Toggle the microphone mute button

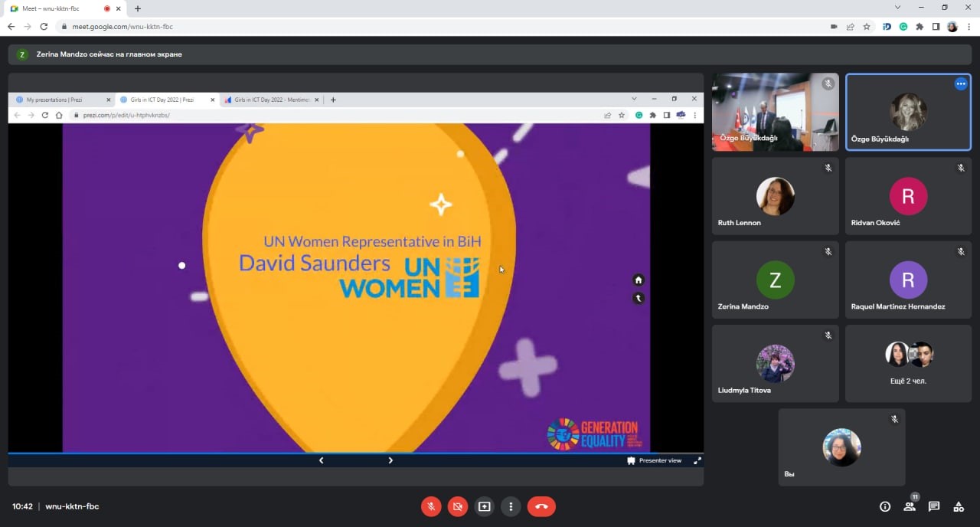[x=431, y=506]
